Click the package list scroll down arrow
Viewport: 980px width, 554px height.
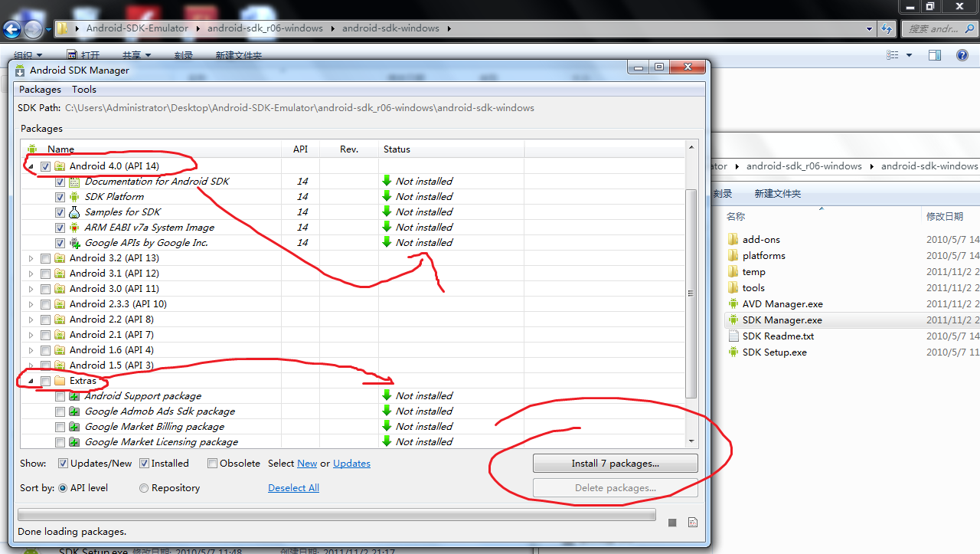692,442
